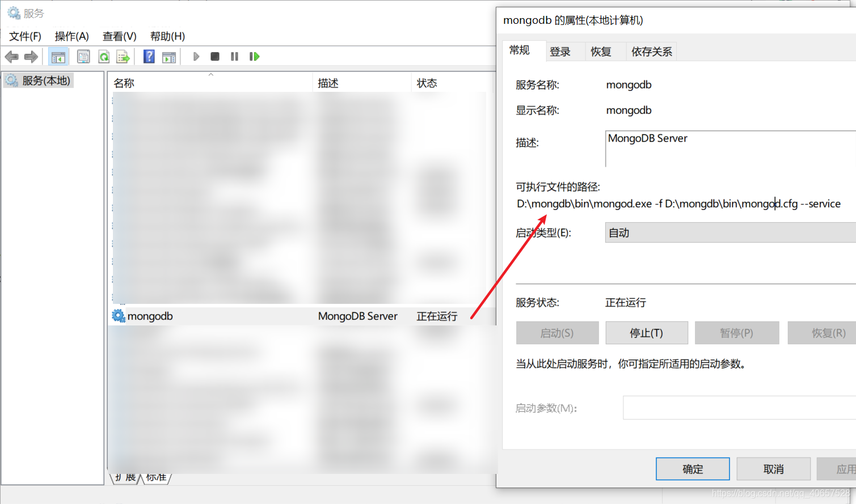Sort by the 名称 column header

[210, 83]
